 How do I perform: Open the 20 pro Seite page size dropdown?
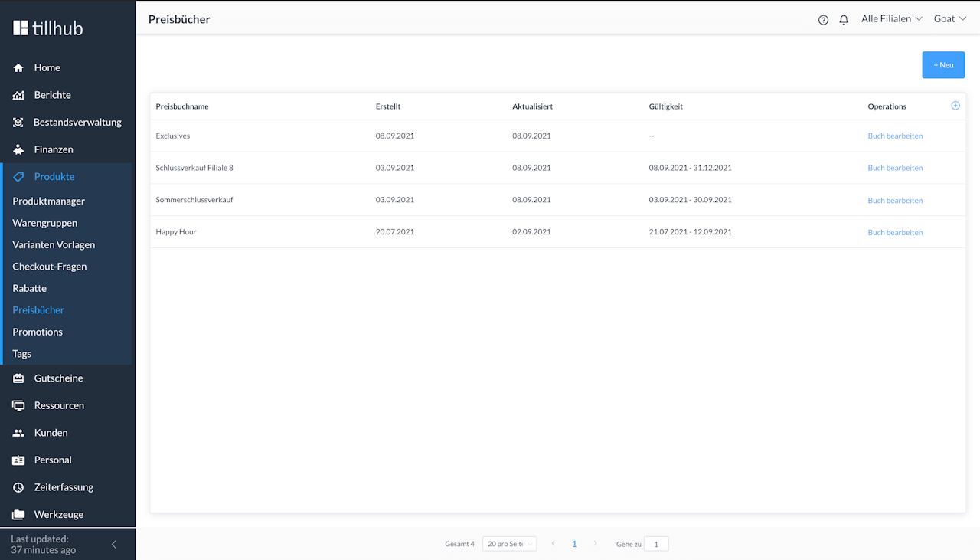coord(509,544)
